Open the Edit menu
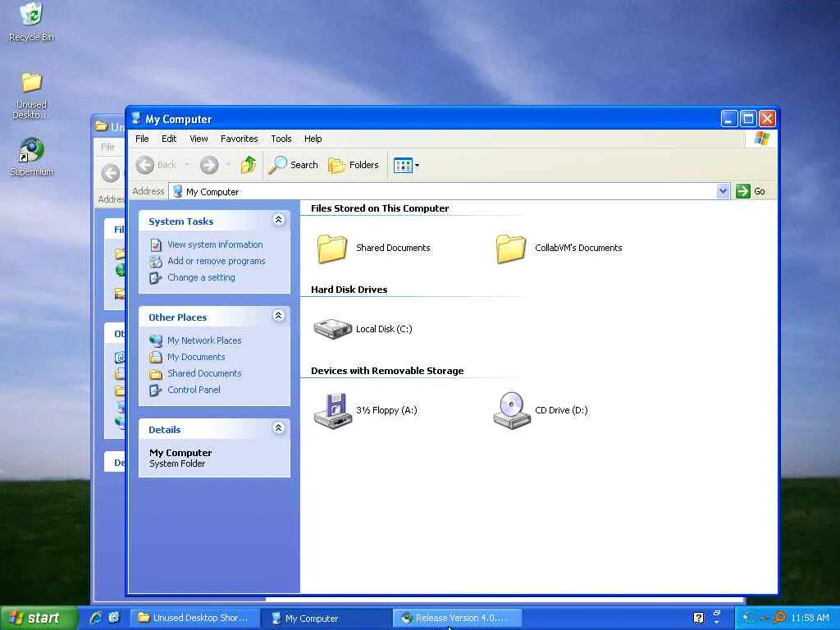The image size is (840, 630). (x=169, y=139)
